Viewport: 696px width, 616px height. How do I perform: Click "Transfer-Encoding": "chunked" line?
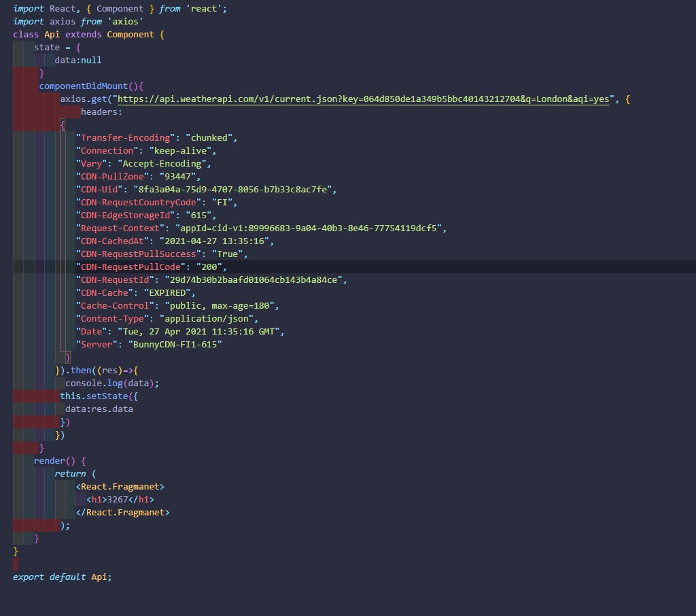point(156,137)
